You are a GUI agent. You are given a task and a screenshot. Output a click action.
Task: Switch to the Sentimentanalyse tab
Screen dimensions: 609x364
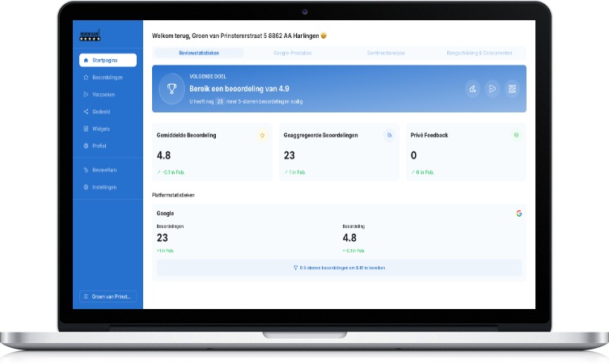click(x=386, y=53)
